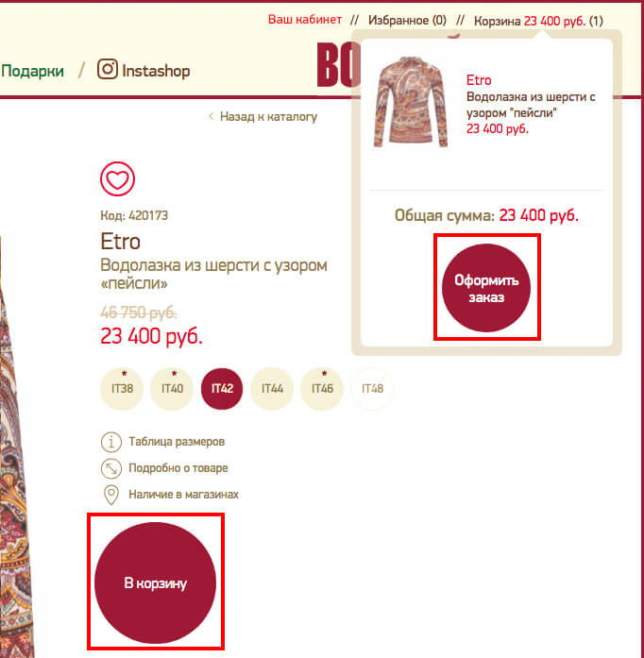Click the store availability pin icon
Image resolution: width=644 pixels, height=658 pixels.
pos(111,495)
